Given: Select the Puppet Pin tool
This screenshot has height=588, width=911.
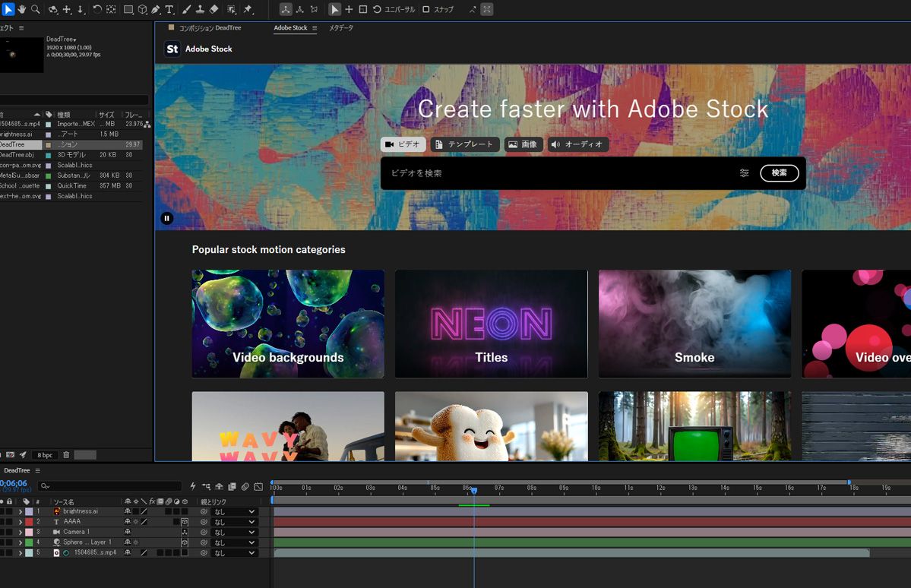Looking at the screenshot, I should pyautogui.click(x=248, y=9).
